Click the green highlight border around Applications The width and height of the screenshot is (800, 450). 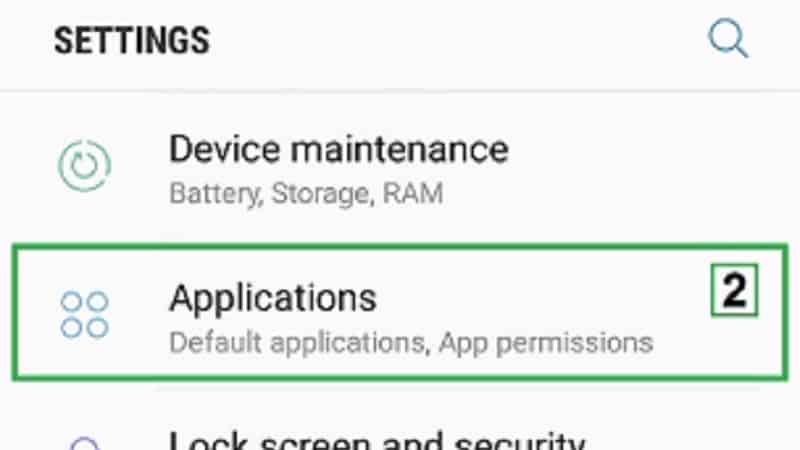400,248
